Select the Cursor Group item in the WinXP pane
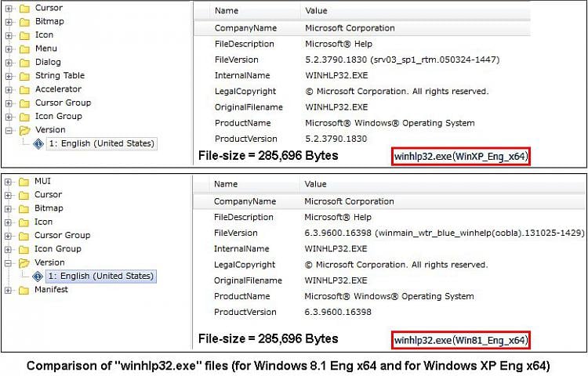Image resolution: width=588 pixels, height=376 pixels. [63, 103]
